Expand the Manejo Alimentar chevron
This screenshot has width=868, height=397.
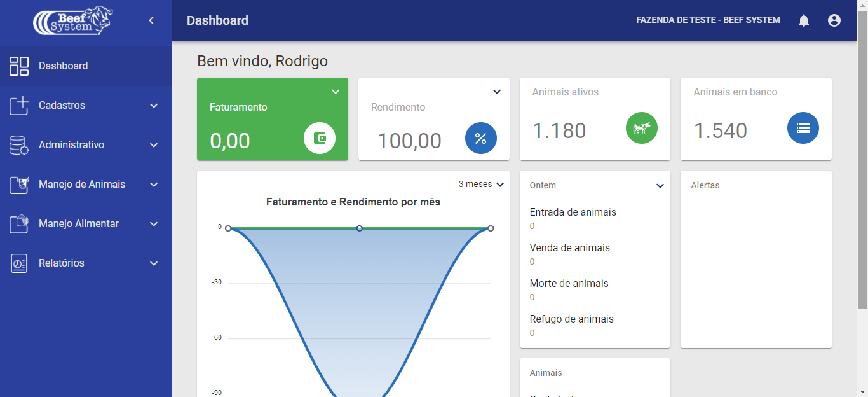click(x=154, y=224)
